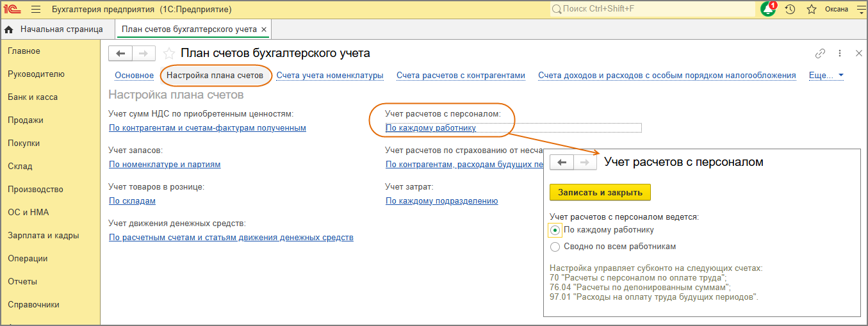
Task: Open По каждому работнику hyperlink
Action: (x=430, y=128)
